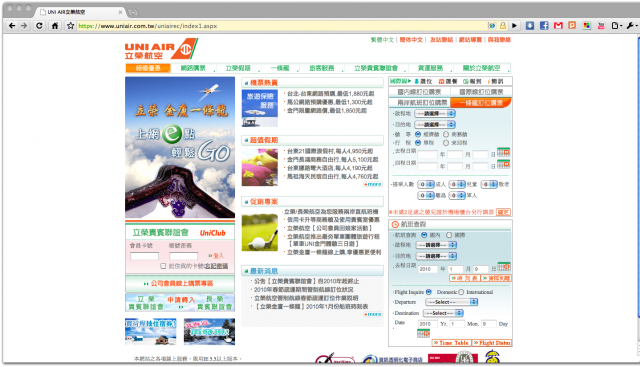The width and height of the screenshot is (640, 367).
Task: Open the browser home page icon
Action: [55, 26]
